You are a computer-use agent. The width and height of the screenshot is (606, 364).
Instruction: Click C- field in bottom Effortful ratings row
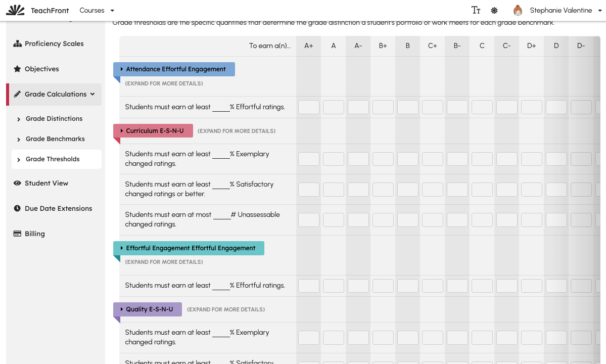506,286
